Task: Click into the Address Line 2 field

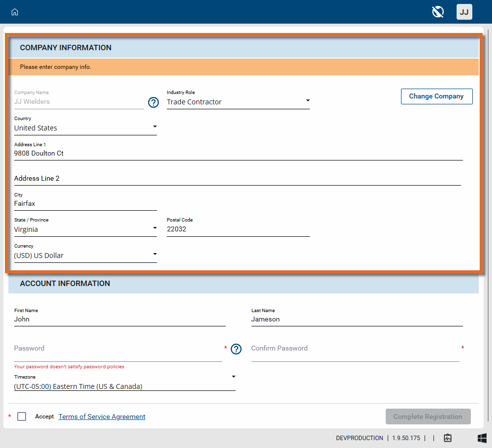Action: 237,178
